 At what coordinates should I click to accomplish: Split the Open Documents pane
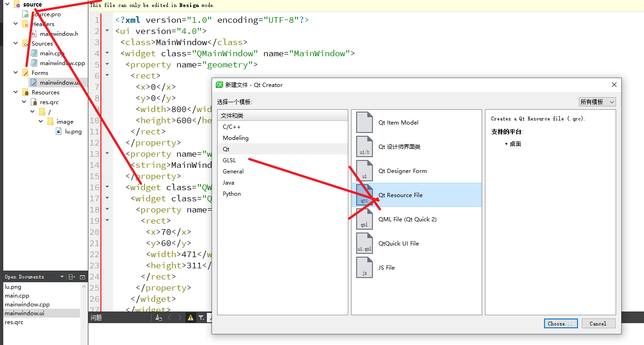[72, 277]
